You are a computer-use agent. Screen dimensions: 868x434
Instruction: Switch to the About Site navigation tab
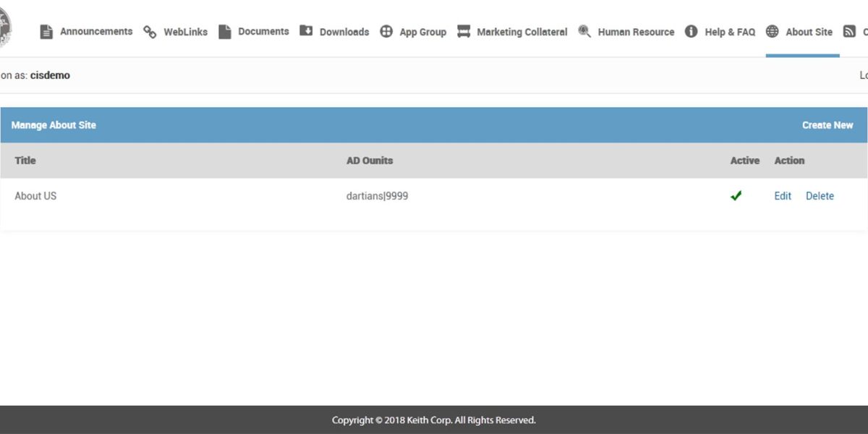[x=801, y=31]
